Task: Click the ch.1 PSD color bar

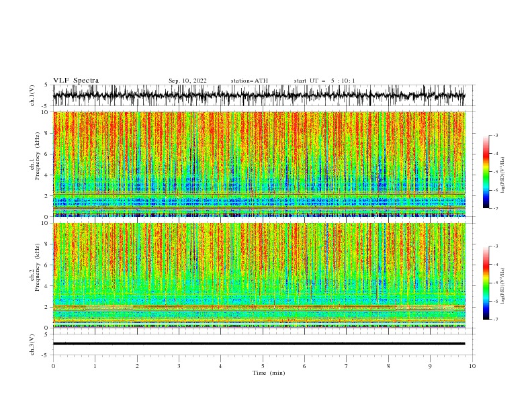Action: tap(486, 172)
